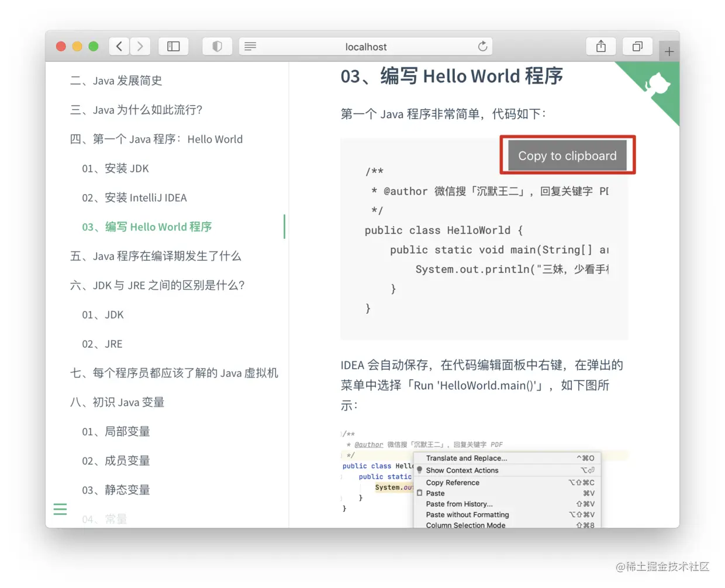This screenshot has width=725, height=588.
Task: Copy the code with Copy to clipboard
Action: point(567,155)
